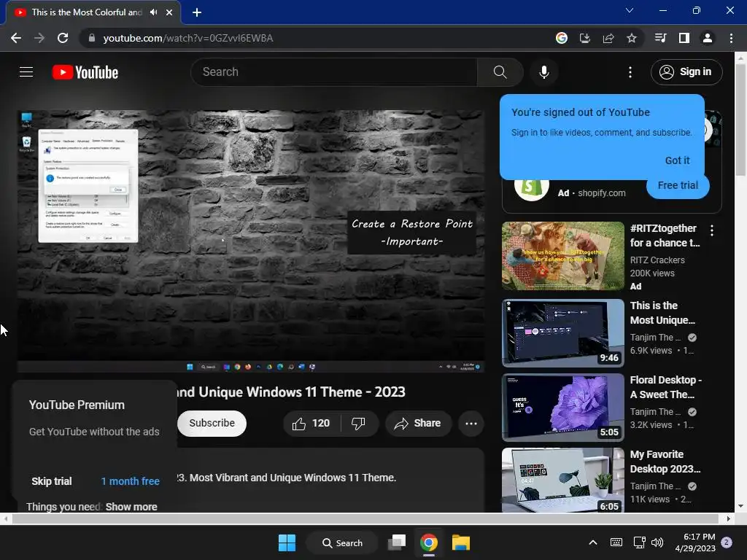Click horizontal scrollbar track
The image size is (747, 560).
click(365, 518)
